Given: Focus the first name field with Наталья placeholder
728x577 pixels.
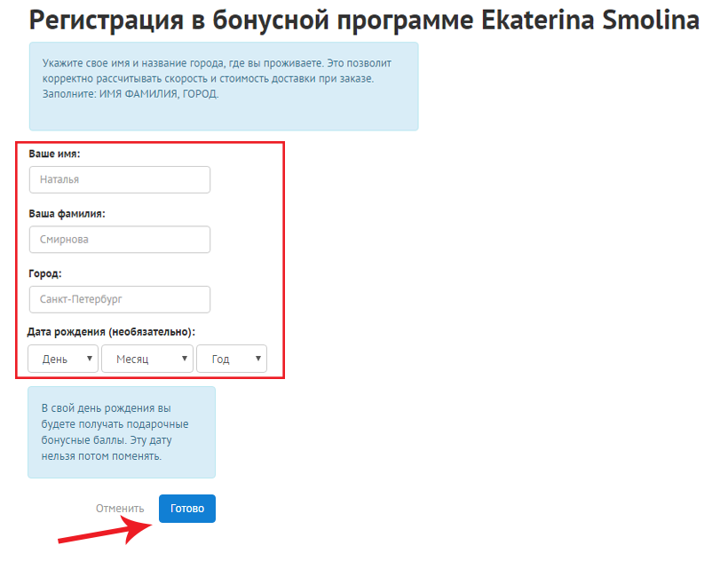Looking at the screenshot, I should (120, 179).
